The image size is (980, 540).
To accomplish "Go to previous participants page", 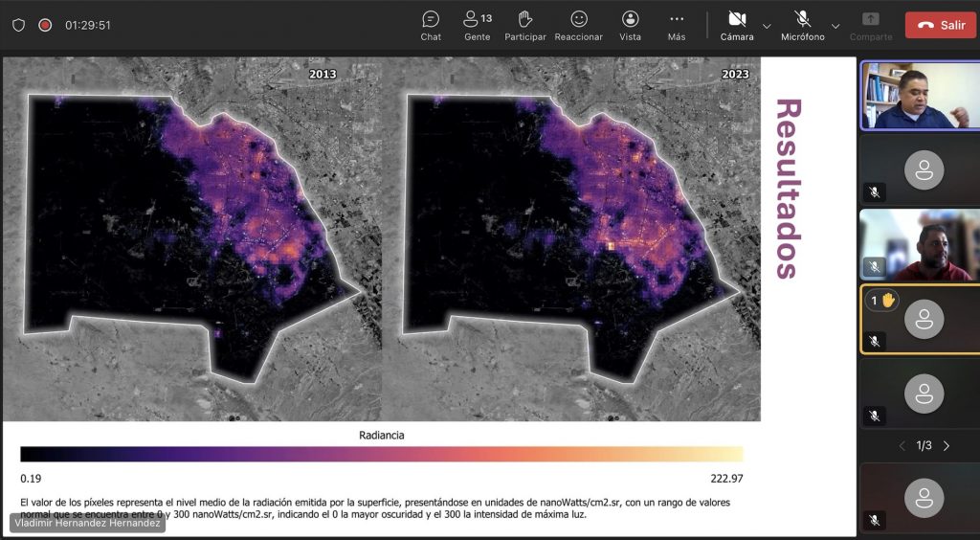I will [901, 446].
